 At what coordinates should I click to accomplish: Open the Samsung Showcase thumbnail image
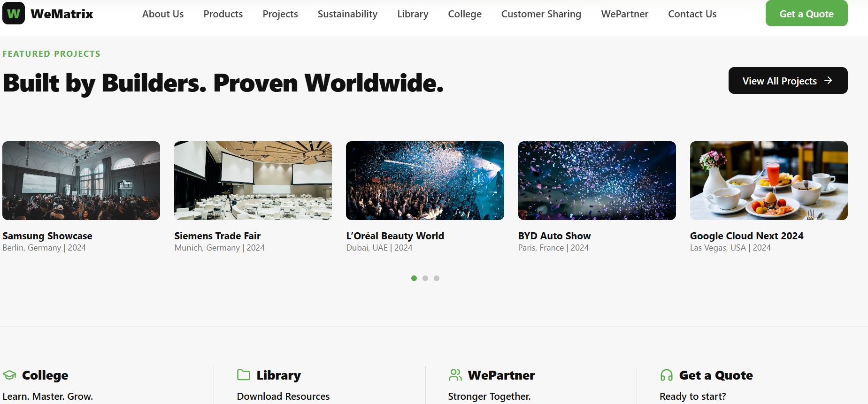coord(81,181)
